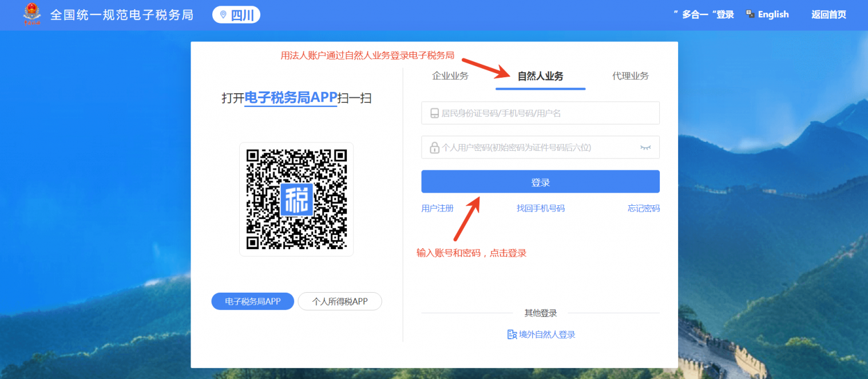Click the 找回手机号码 link
Viewport: 868px width, 379px height.
pyautogui.click(x=541, y=209)
